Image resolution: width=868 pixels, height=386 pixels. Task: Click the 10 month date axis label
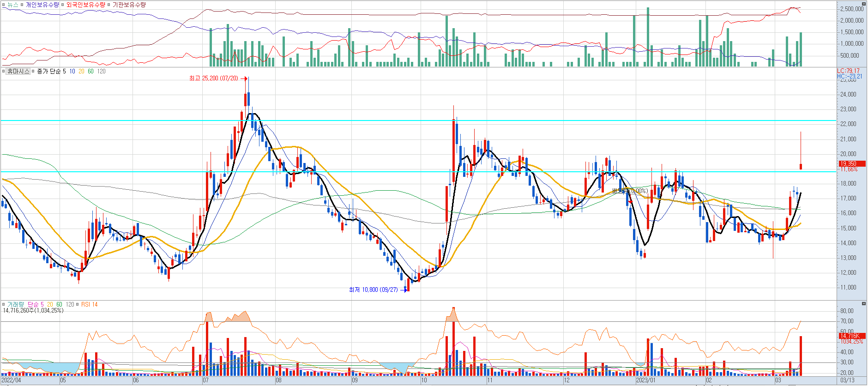(424, 380)
